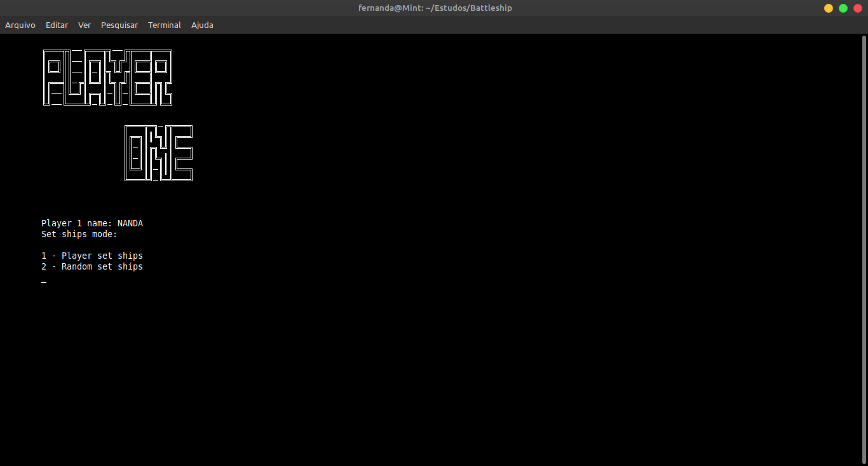This screenshot has width=868, height=466.
Task: Open the Ver menu
Action: point(84,25)
